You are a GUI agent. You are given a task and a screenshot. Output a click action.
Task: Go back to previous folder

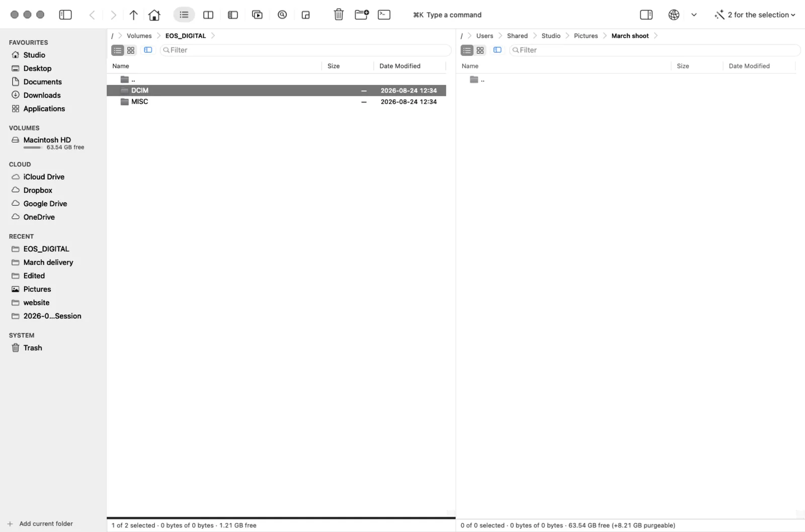pos(92,15)
